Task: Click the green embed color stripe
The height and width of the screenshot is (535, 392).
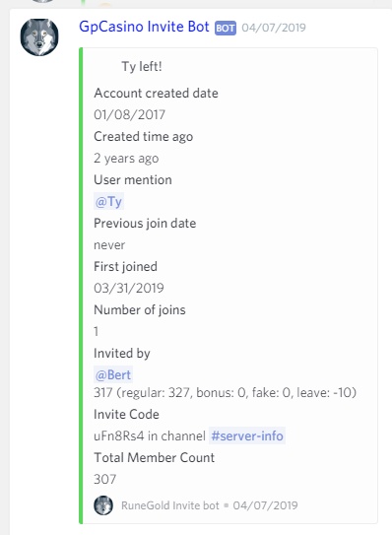Action: click(x=81, y=286)
